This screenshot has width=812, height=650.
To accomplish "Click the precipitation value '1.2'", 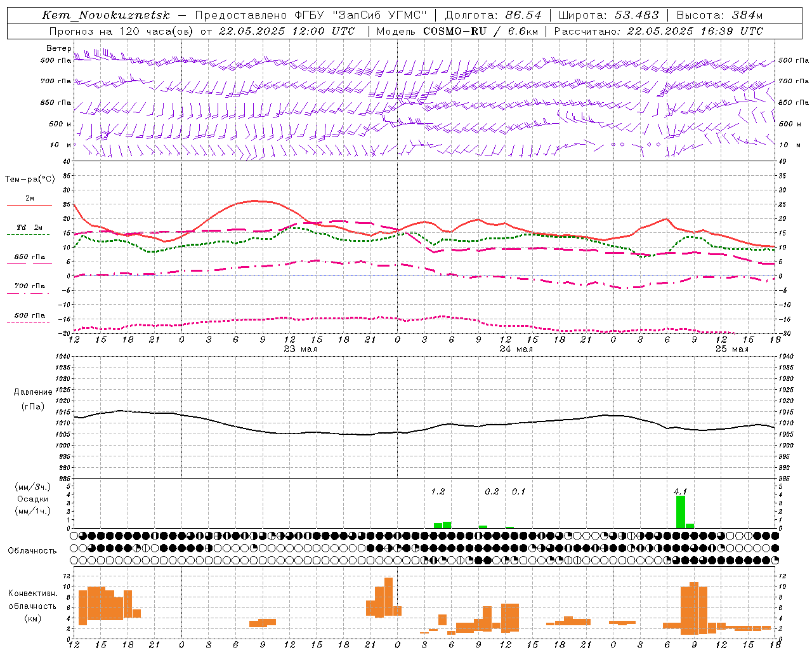I will (438, 491).
